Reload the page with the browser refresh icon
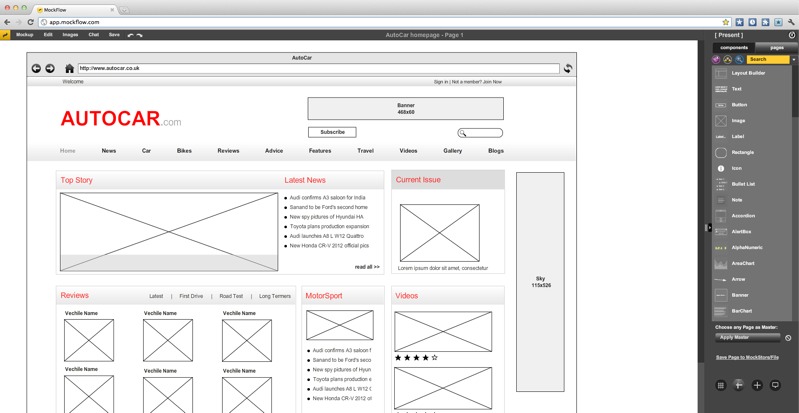The width and height of the screenshot is (799, 413). 30,22
